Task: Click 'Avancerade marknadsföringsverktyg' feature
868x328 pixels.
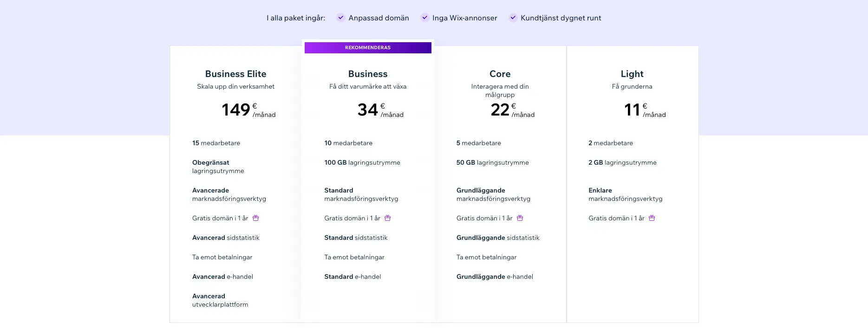Action: [x=229, y=194]
